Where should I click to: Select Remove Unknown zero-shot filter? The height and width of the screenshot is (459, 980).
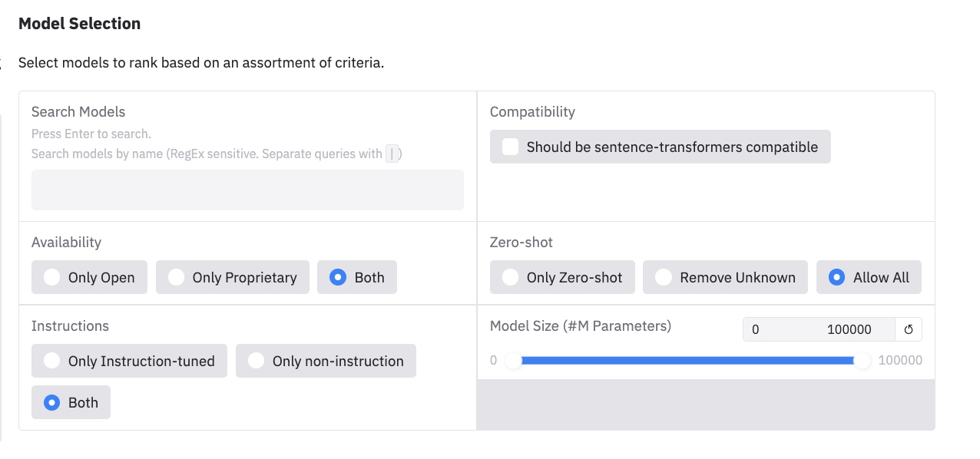click(x=664, y=277)
